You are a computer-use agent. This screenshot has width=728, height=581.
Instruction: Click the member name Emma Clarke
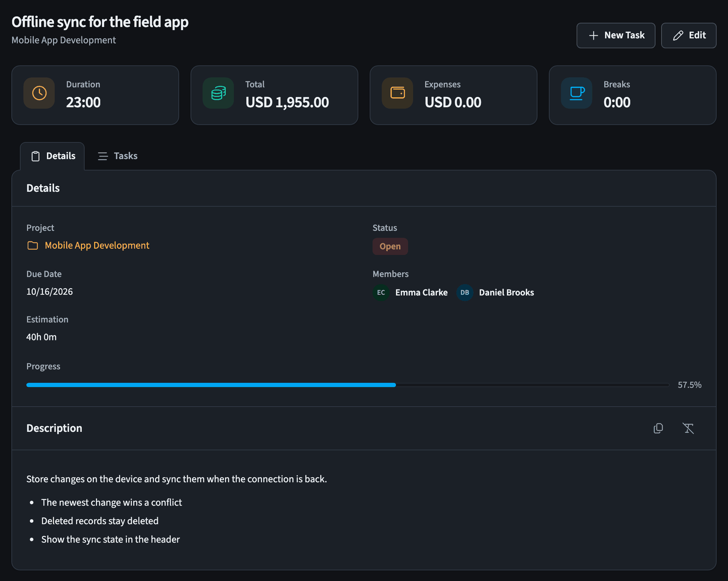click(421, 292)
